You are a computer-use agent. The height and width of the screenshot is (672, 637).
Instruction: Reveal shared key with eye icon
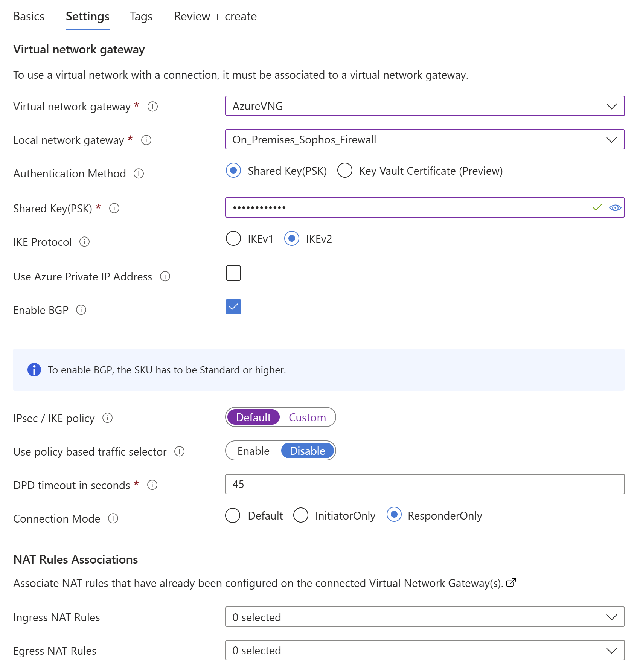(x=615, y=208)
